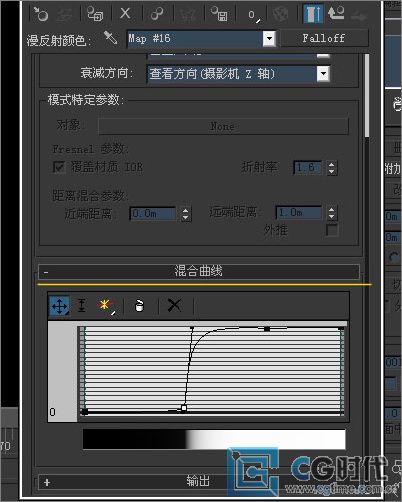Click the 近端距离 value field

153,213
